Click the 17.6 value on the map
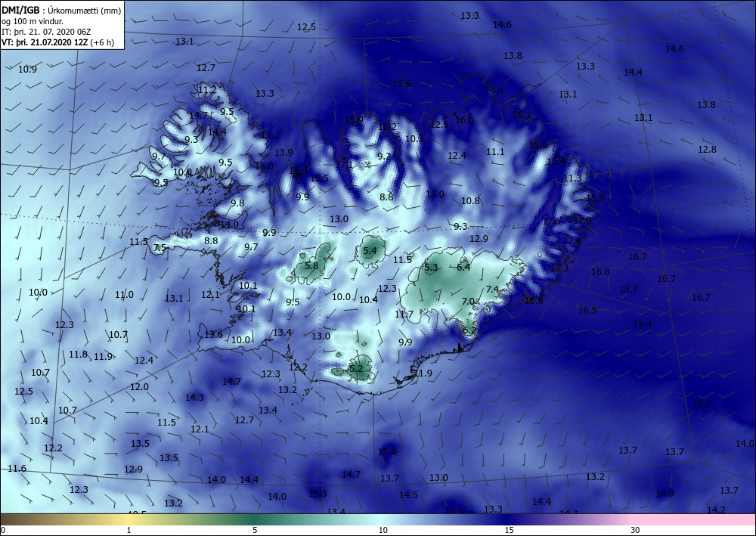The height and width of the screenshot is (536, 756). point(551,222)
